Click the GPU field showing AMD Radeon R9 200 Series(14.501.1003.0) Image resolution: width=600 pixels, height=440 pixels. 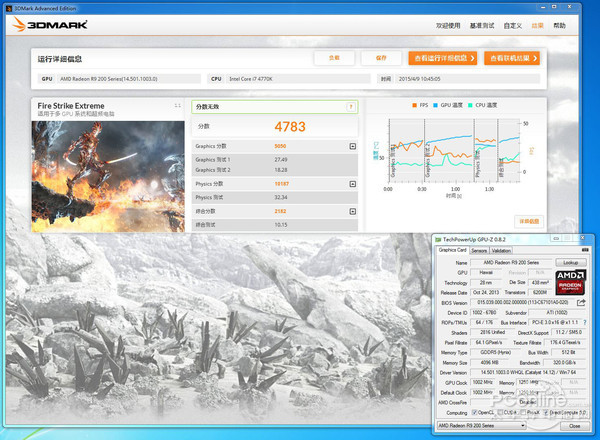coord(129,79)
